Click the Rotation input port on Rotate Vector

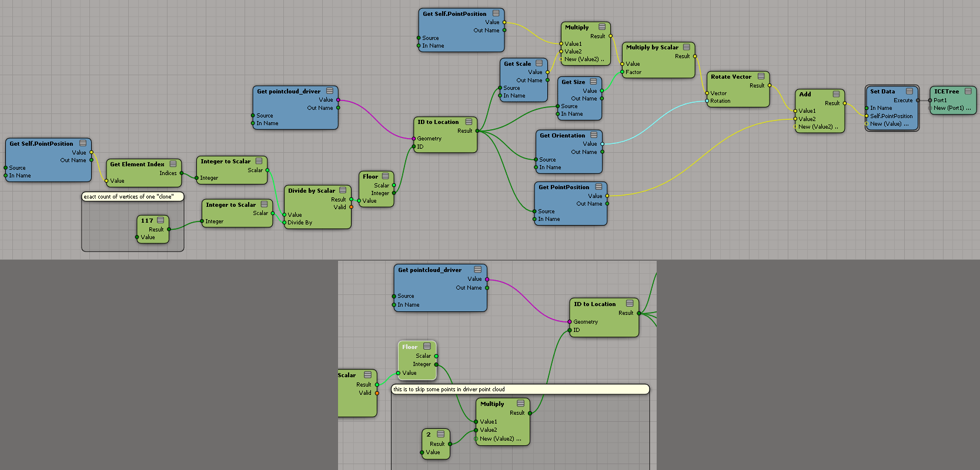pos(707,101)
